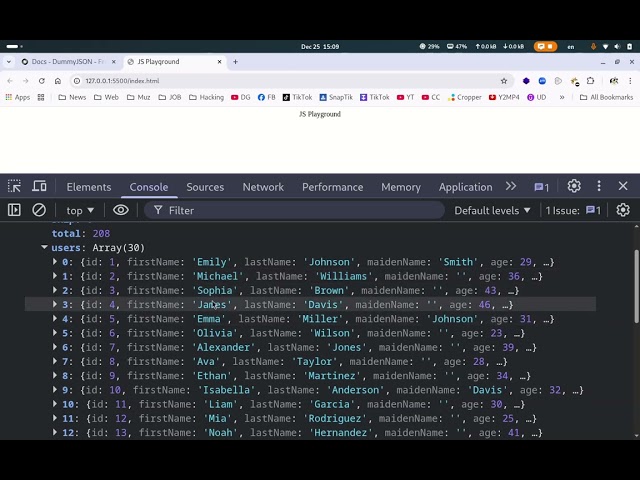Expand user entry 7 Ava Taylor

point(55,362)
